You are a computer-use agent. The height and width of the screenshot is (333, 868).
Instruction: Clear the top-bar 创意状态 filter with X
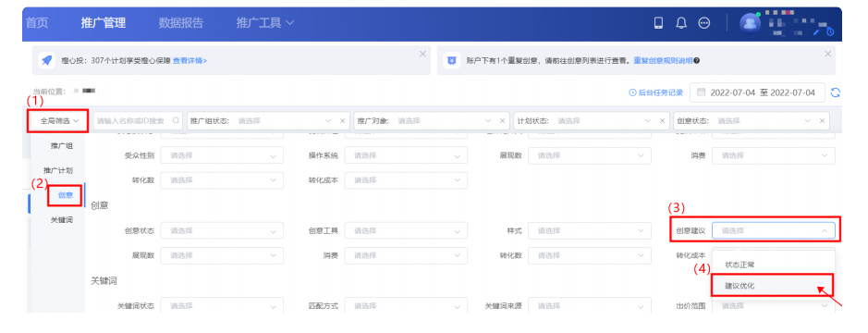pyautogui.click(x=822, y=121)
